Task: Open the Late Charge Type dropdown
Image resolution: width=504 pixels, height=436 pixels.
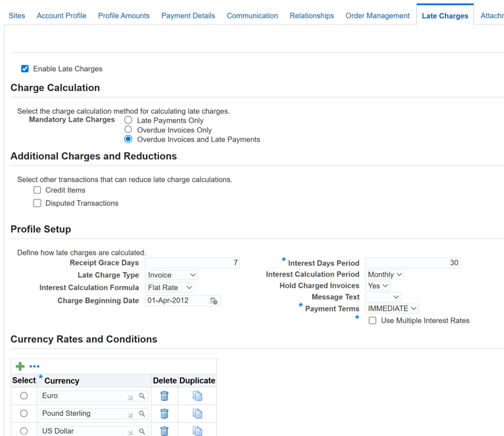Action: pos(171,275)
